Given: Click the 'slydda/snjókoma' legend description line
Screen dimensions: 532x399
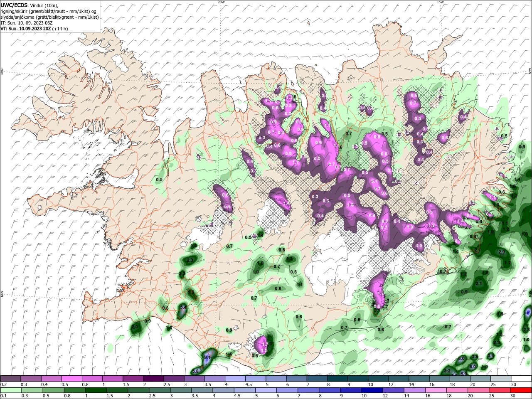Looking at the screenshot, I should (x=49, y=17).
